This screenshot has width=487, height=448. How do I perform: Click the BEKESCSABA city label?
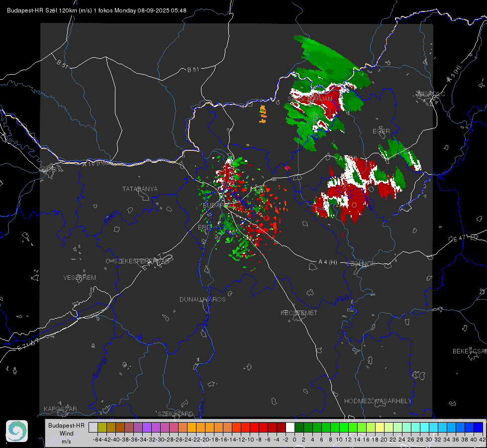tap(470, 351)
